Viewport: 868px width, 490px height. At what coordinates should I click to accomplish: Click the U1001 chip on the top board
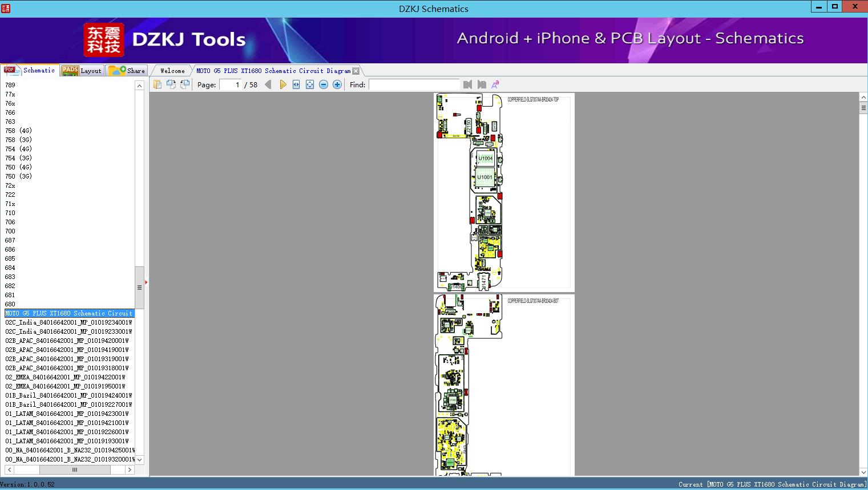coord(485,177)
